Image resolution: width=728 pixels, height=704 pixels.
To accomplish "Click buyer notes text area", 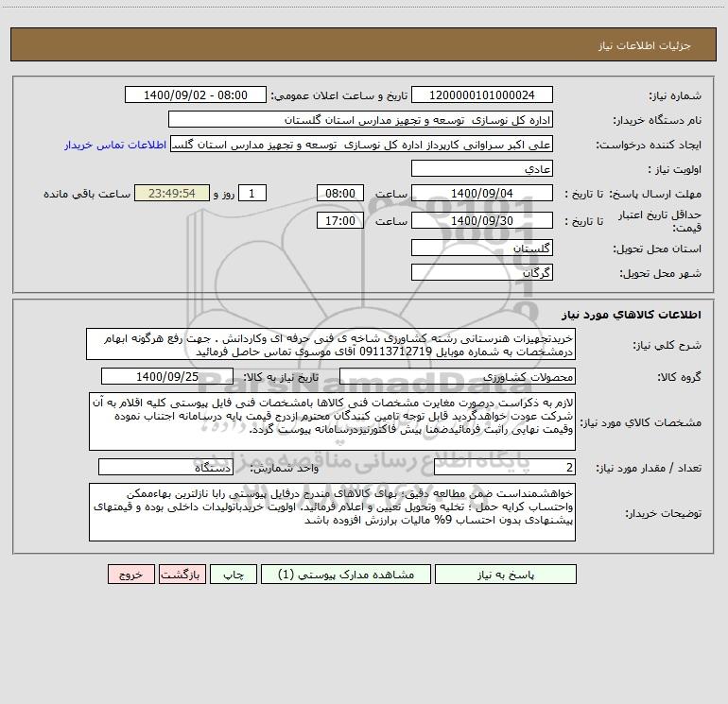I will 332,512.
